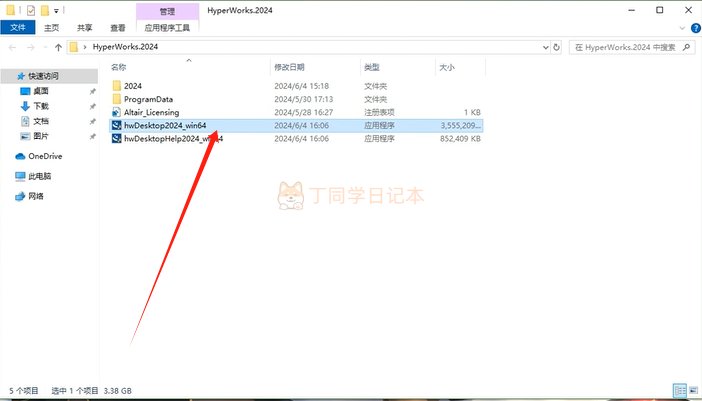This screenshot has height=401, width=702.
Task: Click the Properties quick access icon
Action: (x=30, y=10)
